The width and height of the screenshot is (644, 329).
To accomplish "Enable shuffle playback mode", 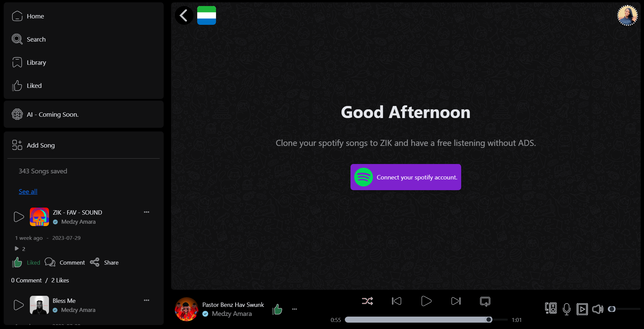I will pyautogui.click(x=367, y=301).
